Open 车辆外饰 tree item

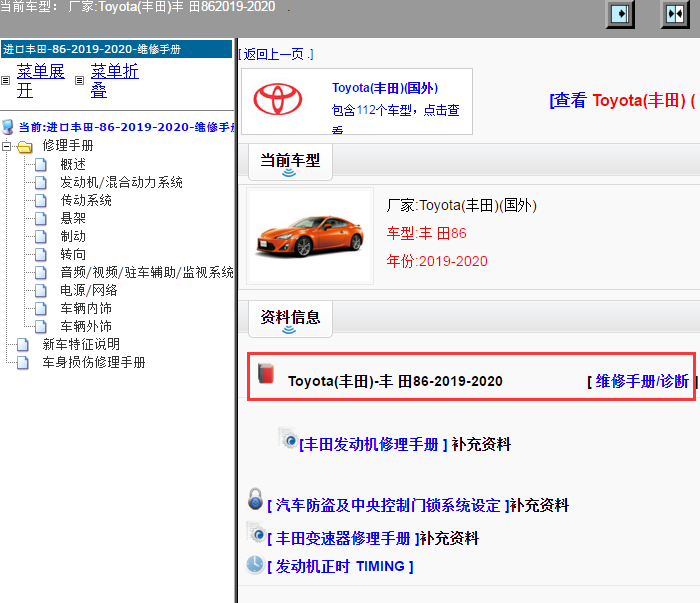pyautogui.click(x=86, y=327)
